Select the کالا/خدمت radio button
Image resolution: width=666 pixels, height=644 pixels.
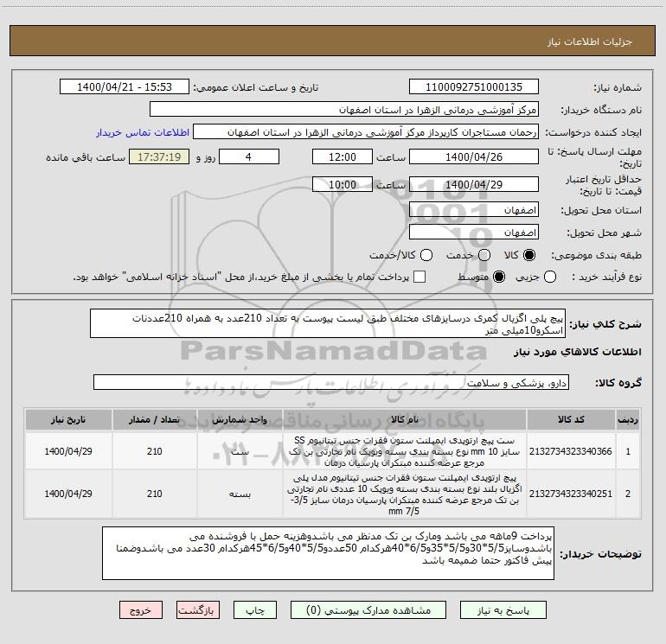426,255
